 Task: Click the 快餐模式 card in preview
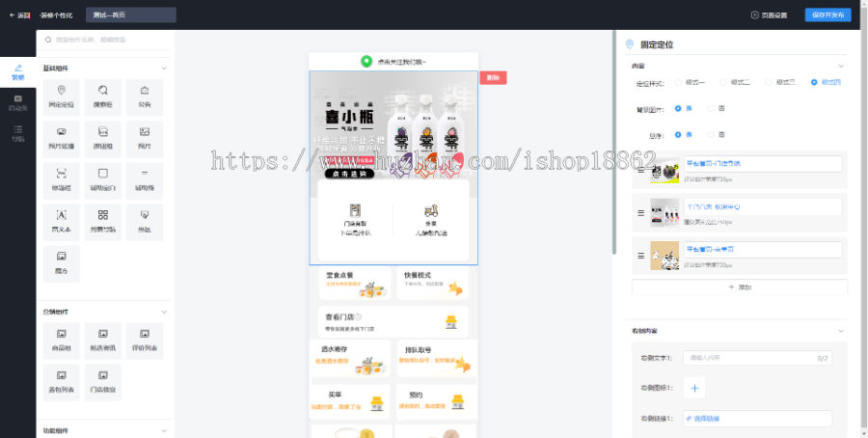pyautogui.click(x=432, y=283)
